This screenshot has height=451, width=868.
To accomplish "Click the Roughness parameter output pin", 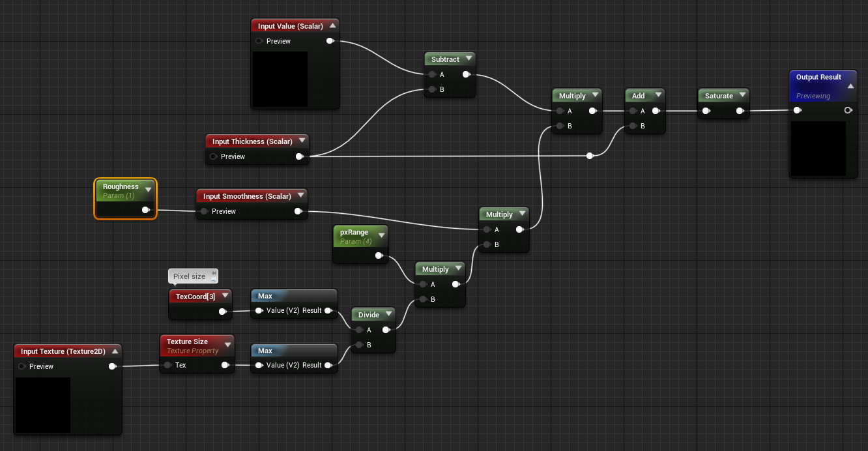I will click(145, 210).
